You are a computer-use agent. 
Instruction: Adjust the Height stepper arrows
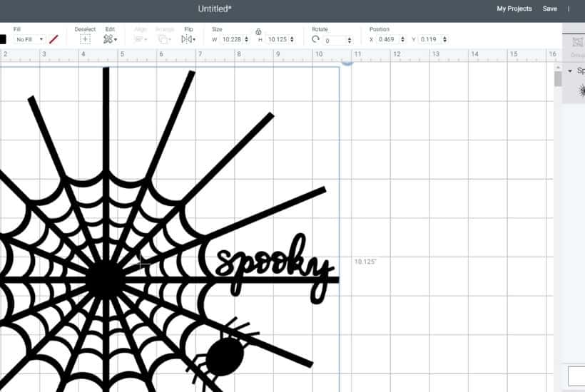(x=292, y=39)
